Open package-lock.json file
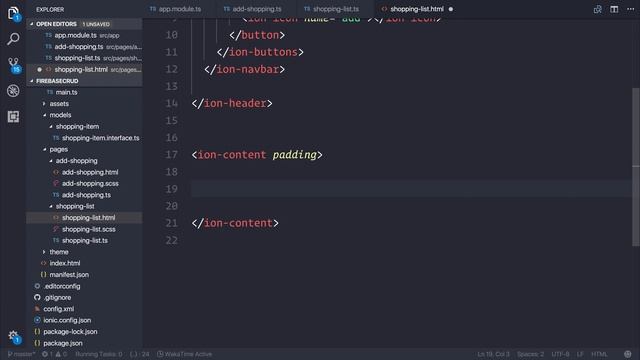The width and height of the screenshot is (640, 360). click(70, 332)
